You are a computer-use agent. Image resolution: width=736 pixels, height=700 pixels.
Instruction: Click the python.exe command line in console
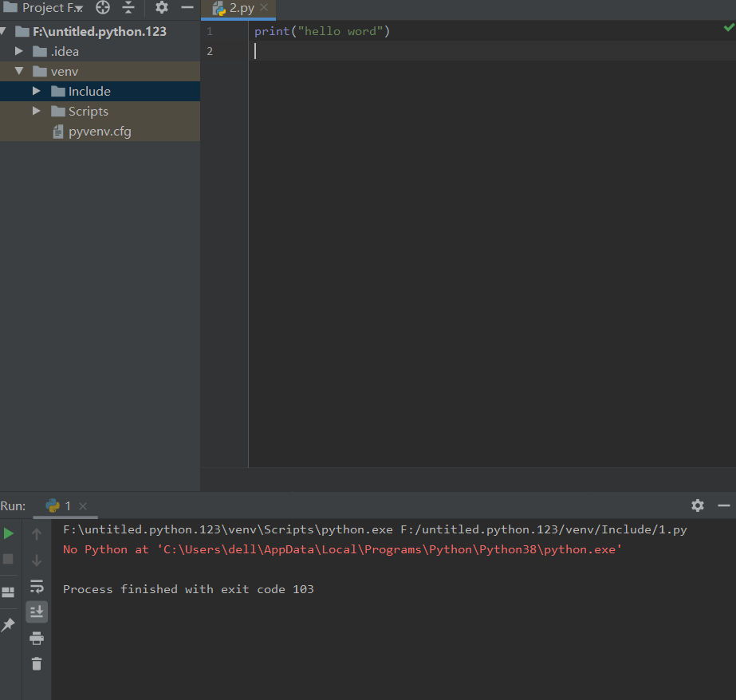(x=375, y=529)
